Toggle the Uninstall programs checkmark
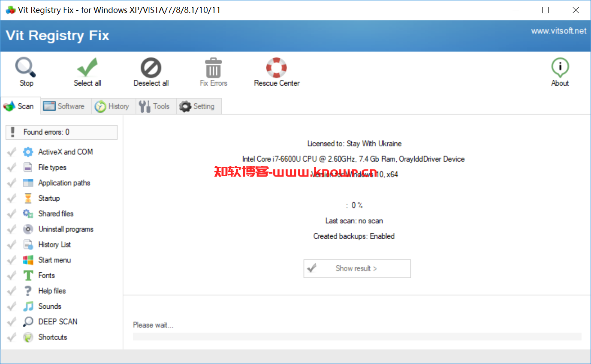Image resolution: width=591 pixels, height=364 pixels. (x=12, y=229)
